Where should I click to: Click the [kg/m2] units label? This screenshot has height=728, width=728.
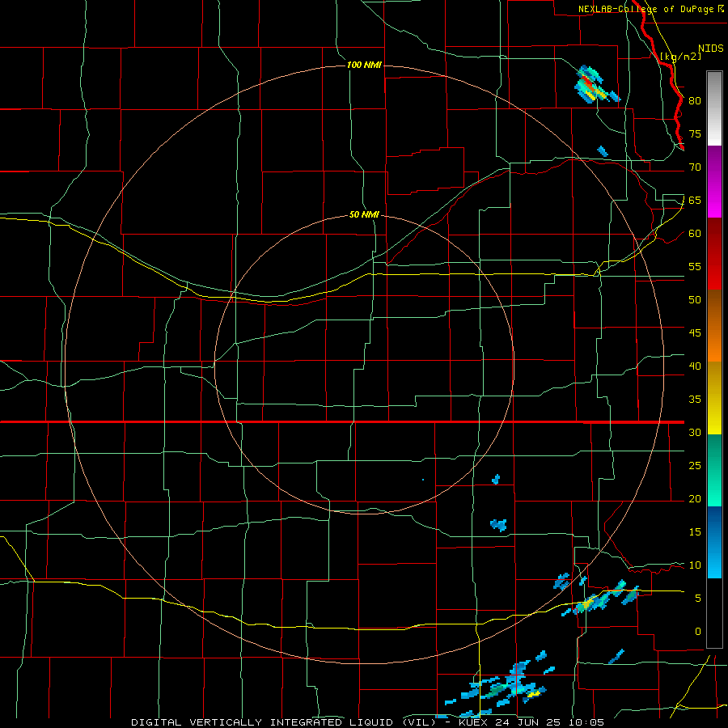pos(680,56)
